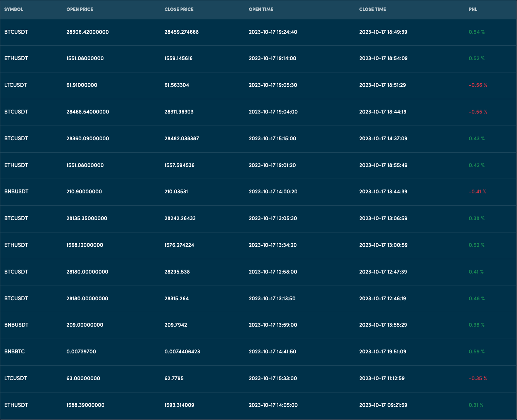
Task: Select the 0.31 % PNL value
Action: point(476,405)
